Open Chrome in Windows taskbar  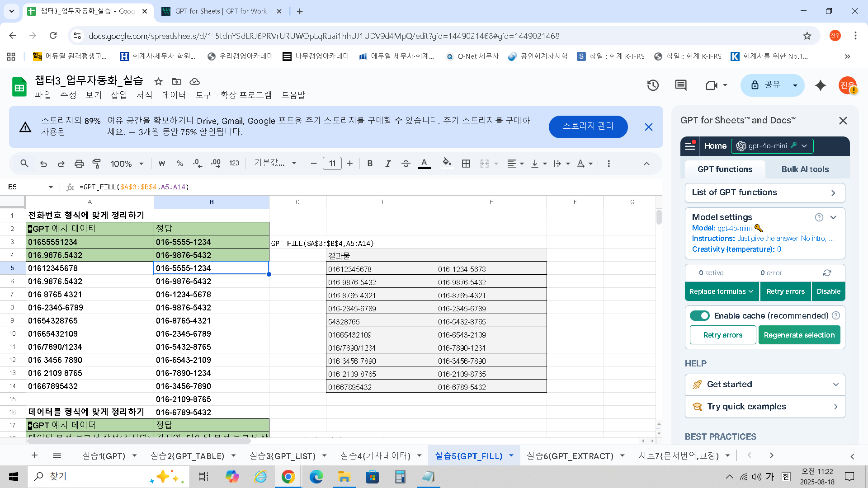288,477
